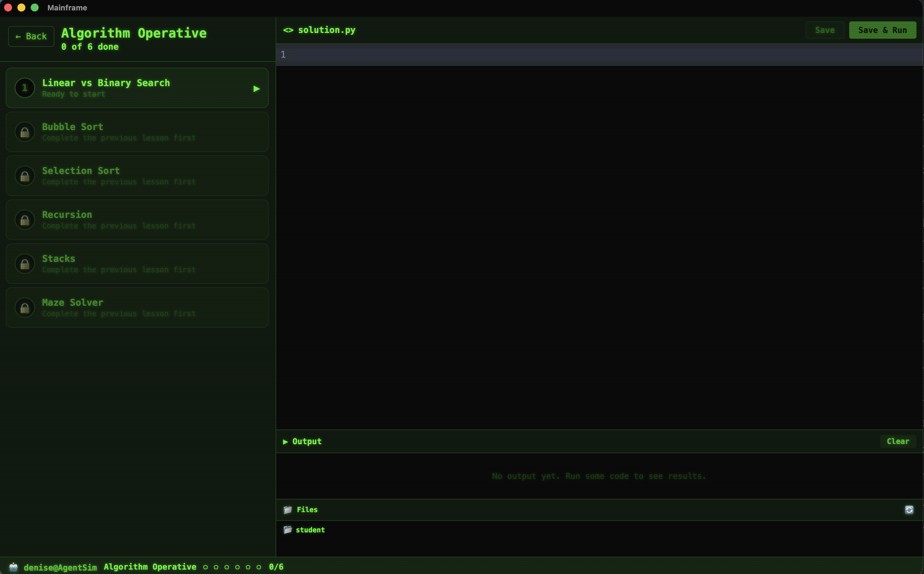This screenshot has width=924, height=574.
Task: Select the locked Recursion lesson
Action: 137,220
